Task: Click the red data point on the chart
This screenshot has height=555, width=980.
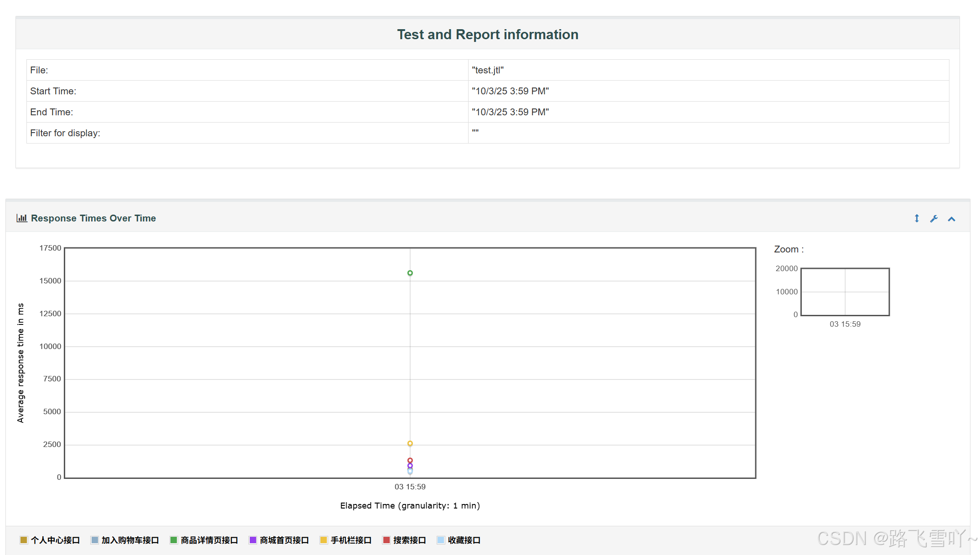Action: [x=410, y=460]
